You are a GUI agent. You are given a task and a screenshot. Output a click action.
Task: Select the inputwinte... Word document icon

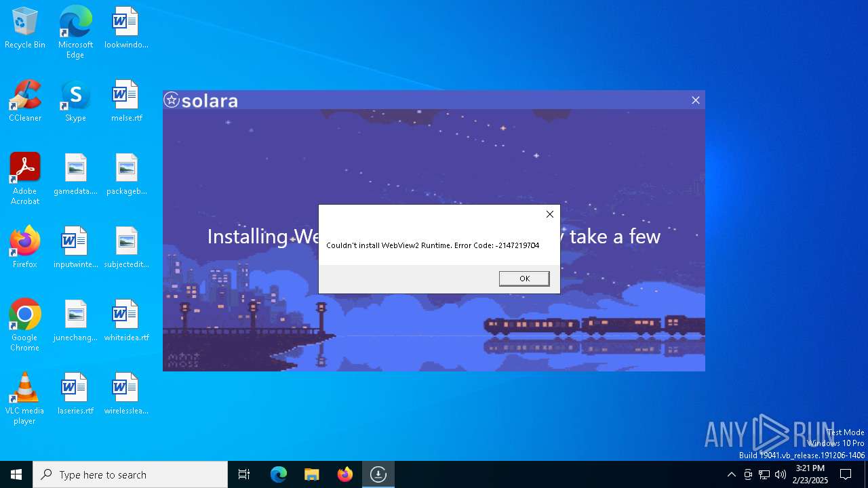(75, 248)
